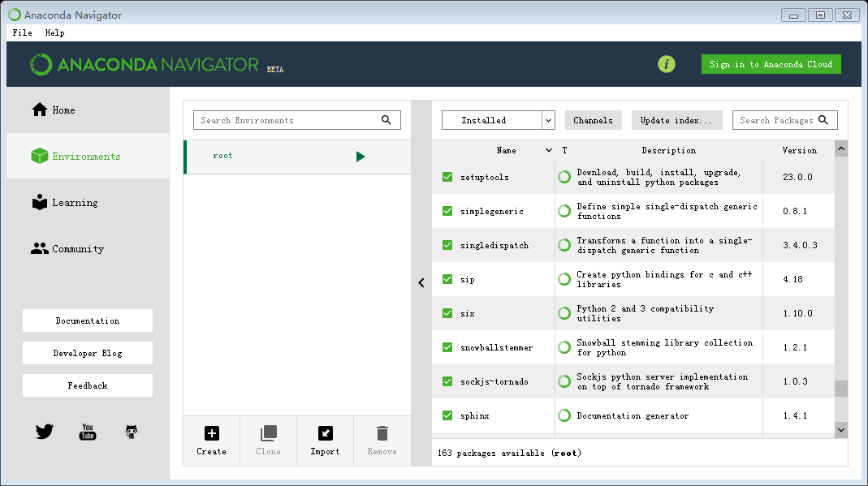
Task: Click the T column header
Action: click(564, 150)
